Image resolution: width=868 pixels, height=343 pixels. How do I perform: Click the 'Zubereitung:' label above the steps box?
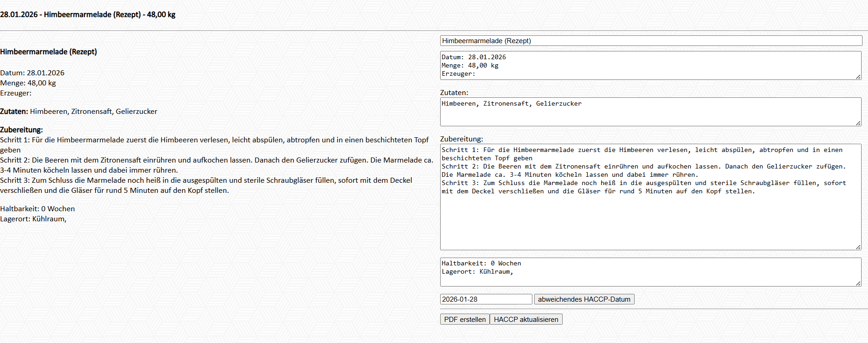coord(461,139)
